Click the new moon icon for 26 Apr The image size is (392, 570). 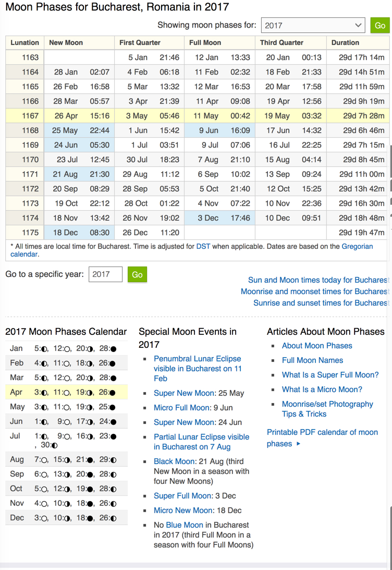(113, 392)
